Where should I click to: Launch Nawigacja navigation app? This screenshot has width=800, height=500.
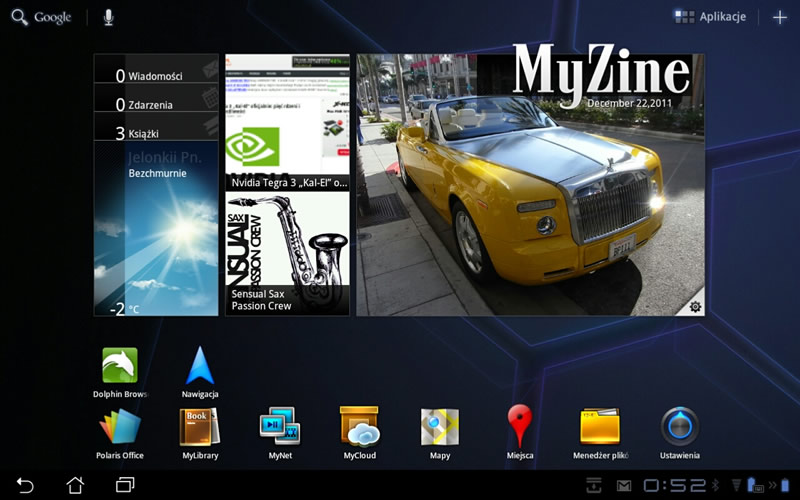(200, 372)
